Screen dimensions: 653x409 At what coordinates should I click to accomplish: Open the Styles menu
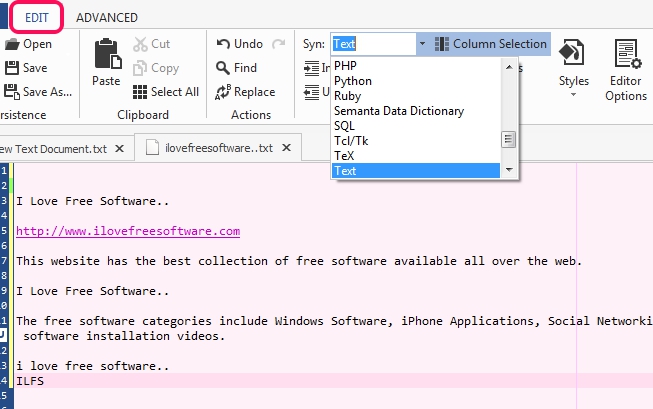pos(573,68)
